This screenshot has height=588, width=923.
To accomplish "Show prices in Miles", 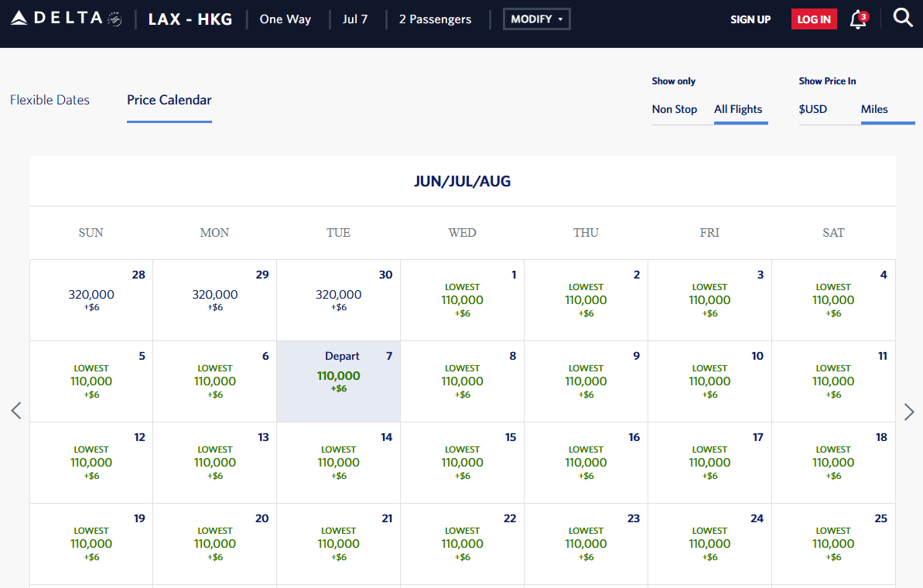I will (x=874, y=110).
